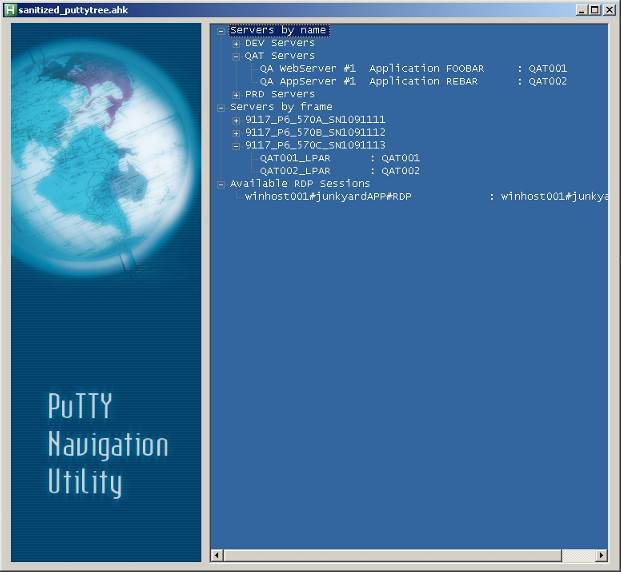
Task: Maximize the sanitized_puttytree.ahk window
Action: (594, 10)
